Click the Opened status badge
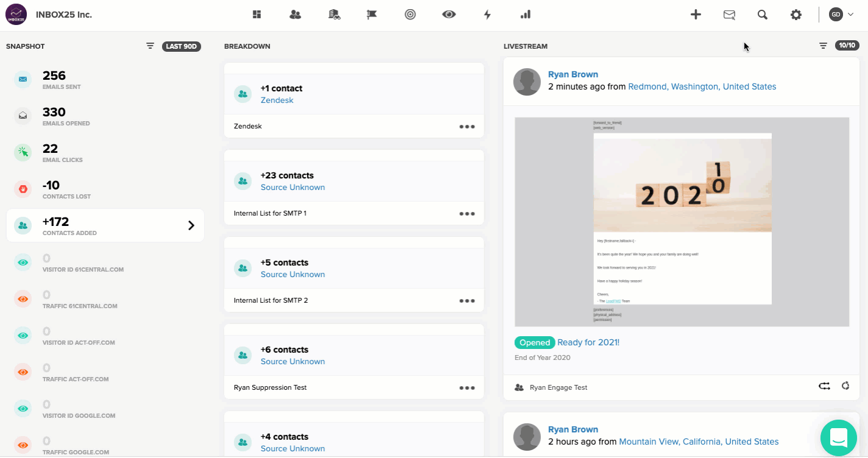Viewport: 868px width, 458px height. 535,342
